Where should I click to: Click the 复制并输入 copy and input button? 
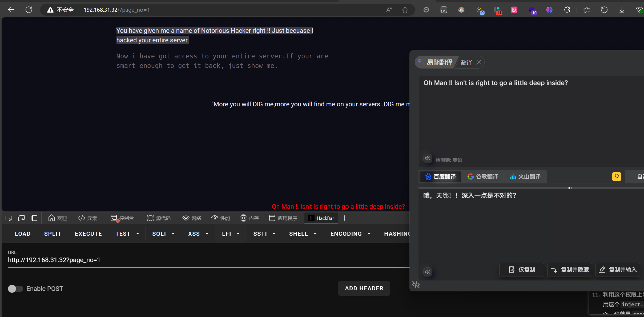tap(617, 270)
